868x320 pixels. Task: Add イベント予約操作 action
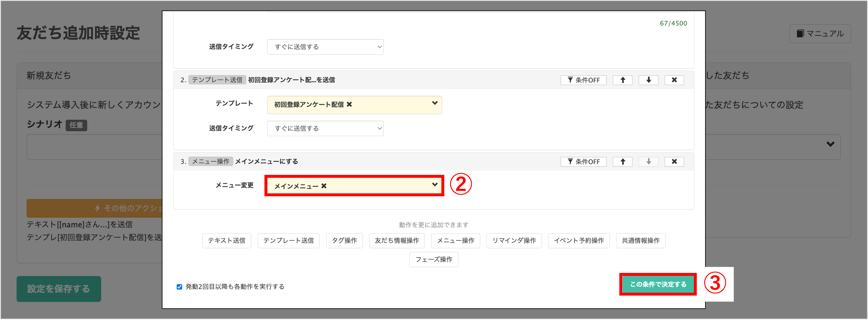pos(579,241)
